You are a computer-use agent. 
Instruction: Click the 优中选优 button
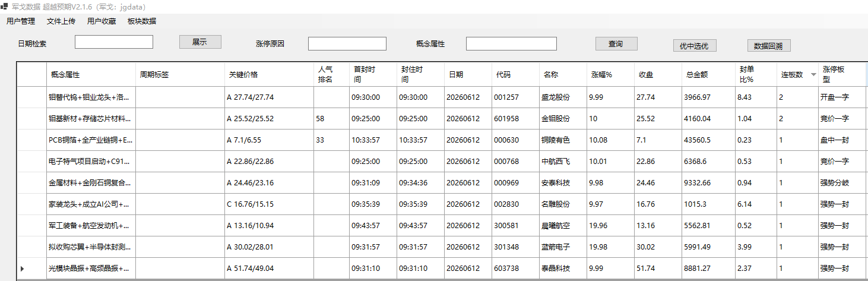[x=694, y=46]
